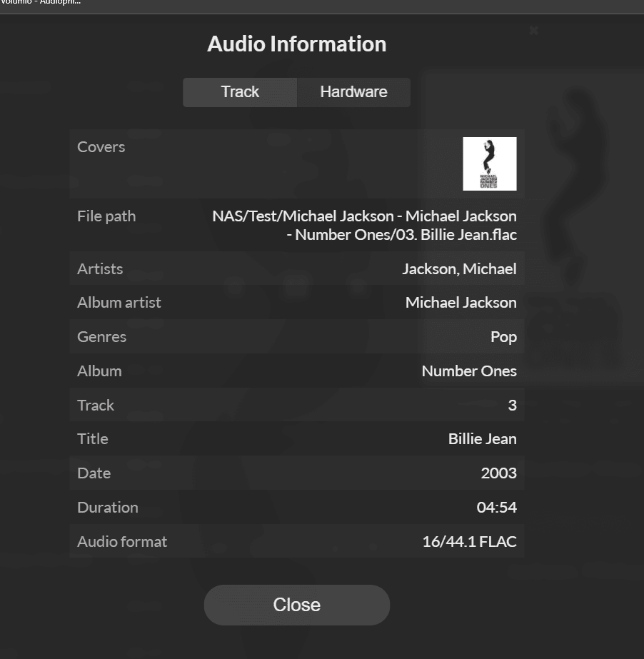Click the date value 2003
Image resolution: width=644 pixels, height=659 pixels.
[x=499, y=473]
